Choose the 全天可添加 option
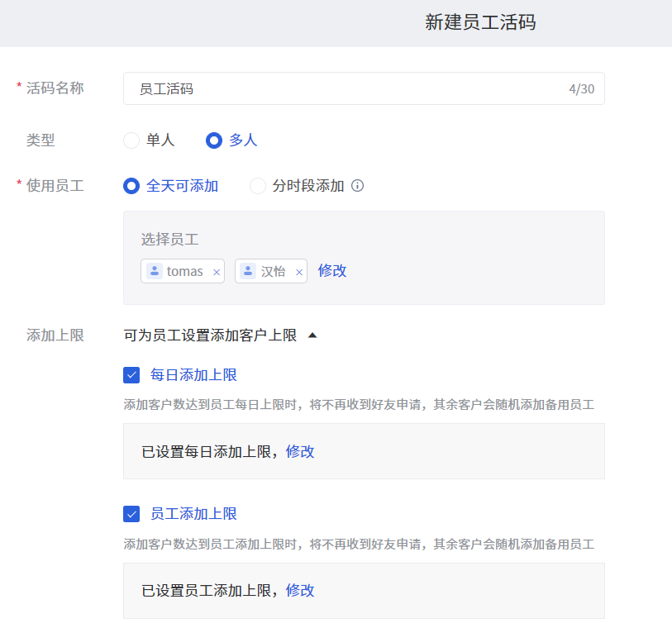The height and width of the screenshot is (628, 672). coord(131,186)
